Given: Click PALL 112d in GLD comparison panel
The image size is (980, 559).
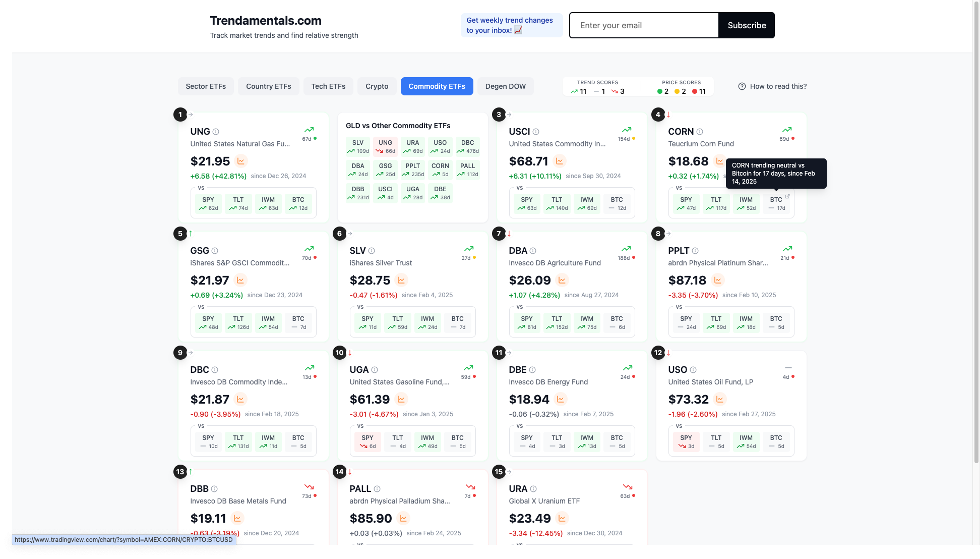Looking at the screenshot, I should [467, 170].
